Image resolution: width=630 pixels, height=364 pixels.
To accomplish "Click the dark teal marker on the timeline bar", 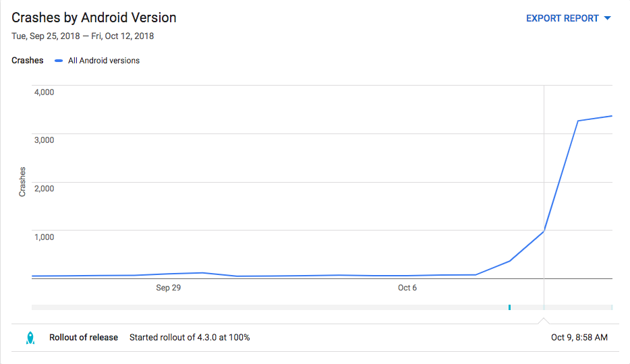I will 509,307.
